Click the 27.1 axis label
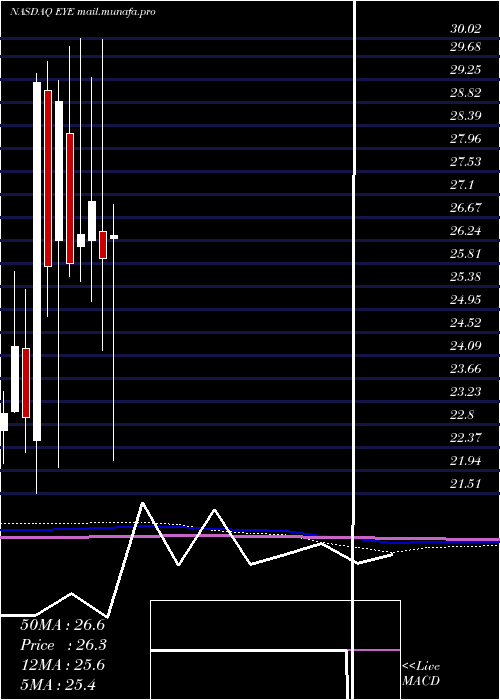 click(x=462, y=184)
